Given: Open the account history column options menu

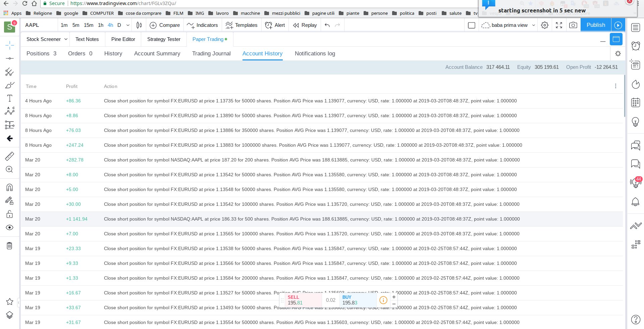Looking at the screenshot, I should point(615,86).
